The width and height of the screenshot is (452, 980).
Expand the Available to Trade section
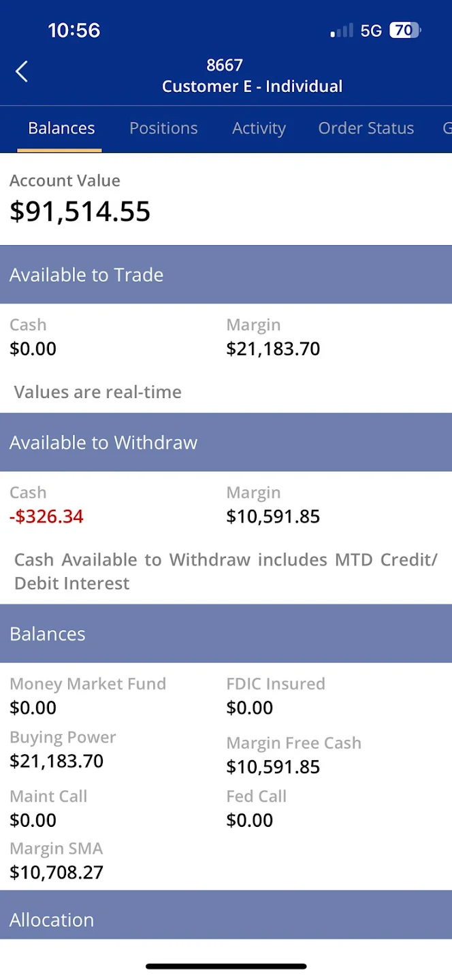click(x=86, y=274)
